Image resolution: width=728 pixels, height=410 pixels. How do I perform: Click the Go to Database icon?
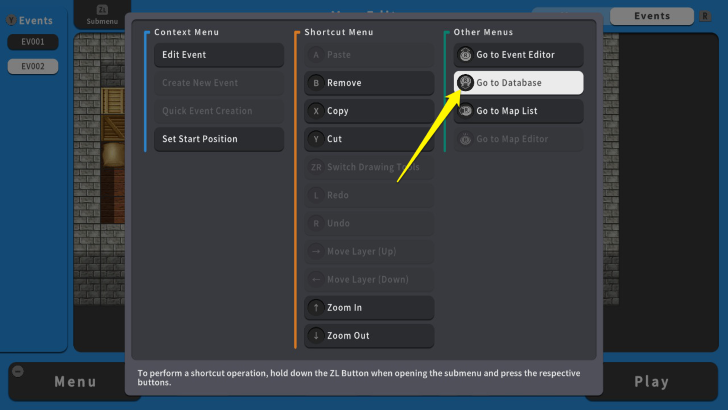click(465, 83)
